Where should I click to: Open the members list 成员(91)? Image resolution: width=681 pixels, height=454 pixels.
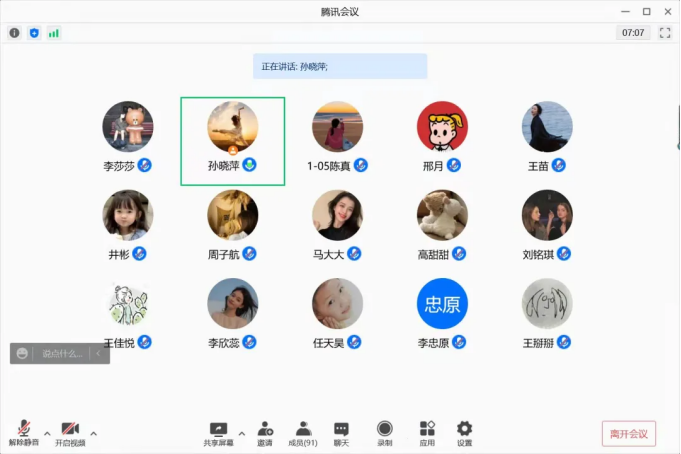(x=303, y=432)
